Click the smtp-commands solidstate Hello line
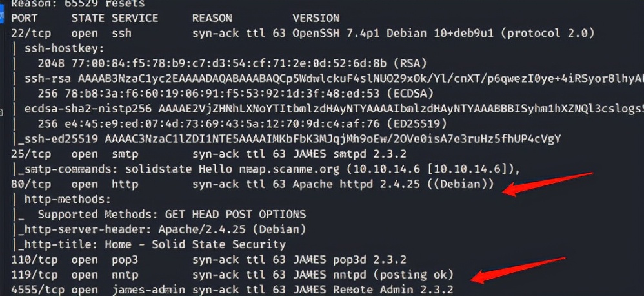Viewport: 644px width, 296px height. click(271, 168)
